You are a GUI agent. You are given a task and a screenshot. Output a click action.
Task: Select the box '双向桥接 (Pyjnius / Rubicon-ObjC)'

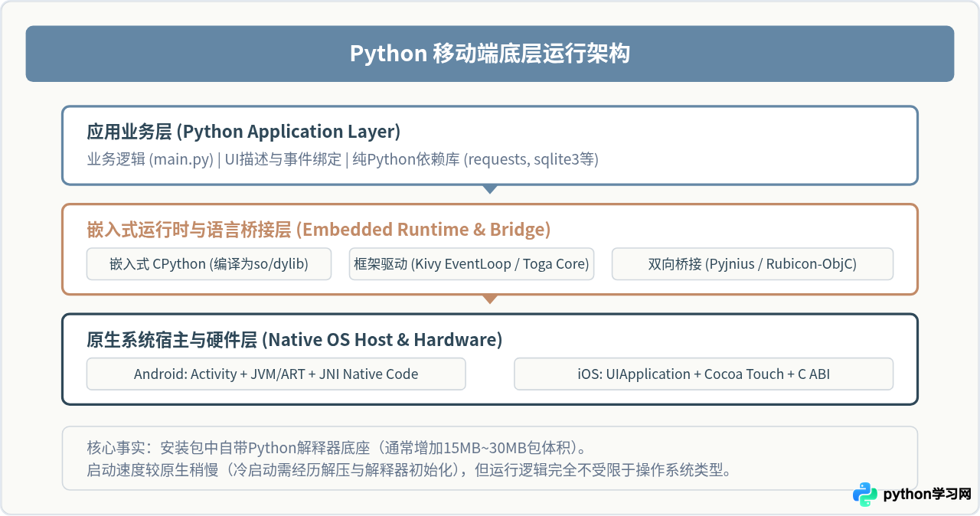[753, 264]
